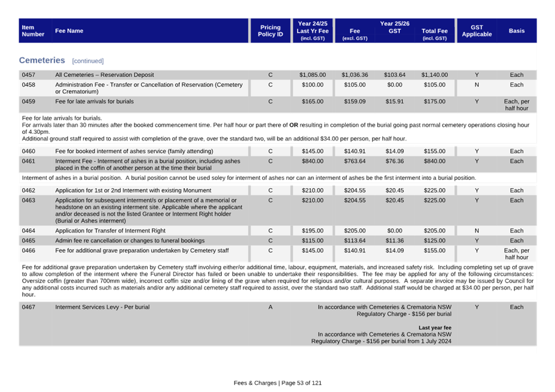Select the $763.64 fee excluding GST
The width and height of the screenshot is (555, 392).
(x=355, y=161)
